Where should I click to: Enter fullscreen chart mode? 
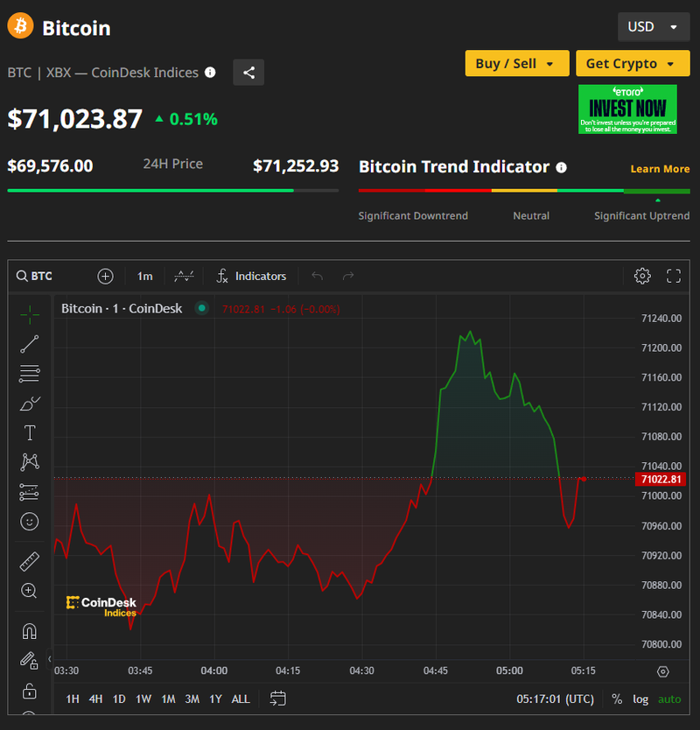674,276
